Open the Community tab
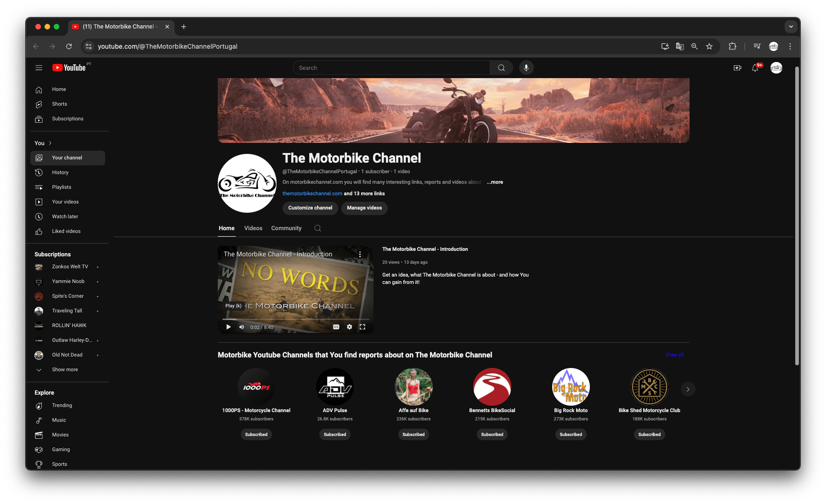 pyautogui.click(x=286, y=228)
